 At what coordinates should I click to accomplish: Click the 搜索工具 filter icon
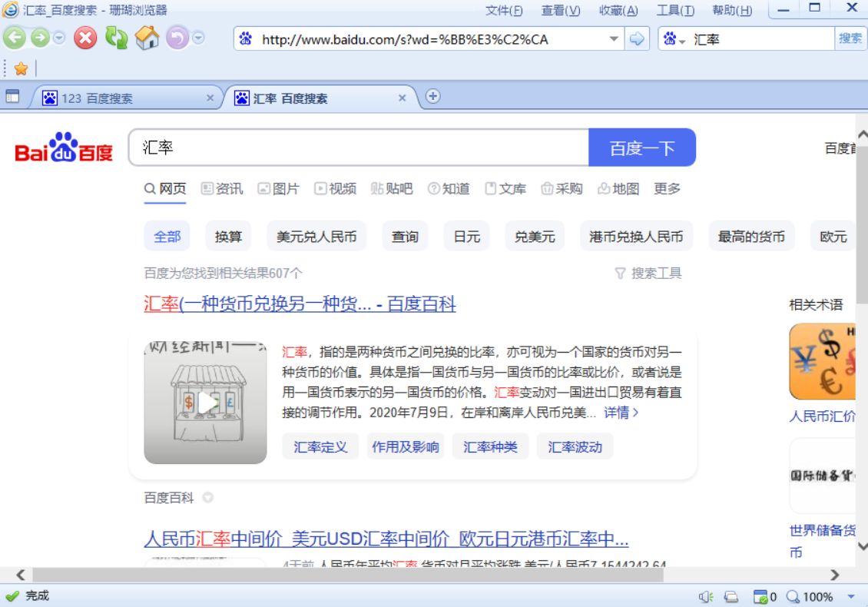(620, 273)
